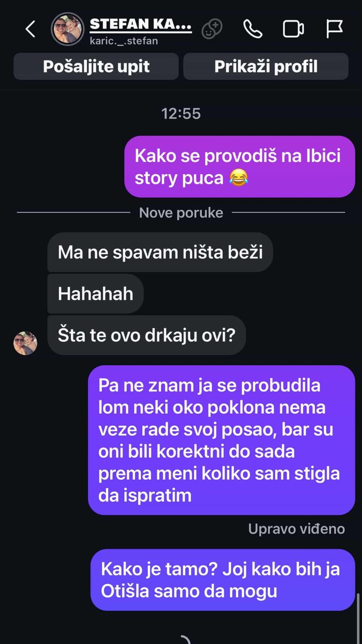Tap the back arrow icon
The width and height of the screenshot is (362, 644).
tap(31, 29)
